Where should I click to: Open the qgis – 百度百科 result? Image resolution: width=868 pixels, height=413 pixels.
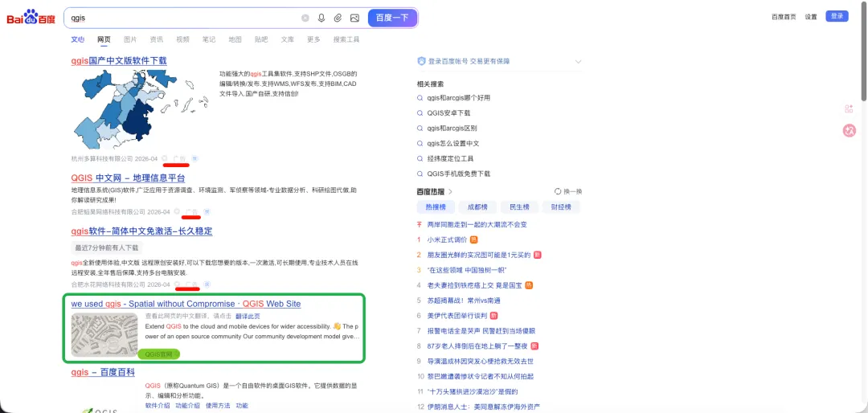click(x=103, y=373)
